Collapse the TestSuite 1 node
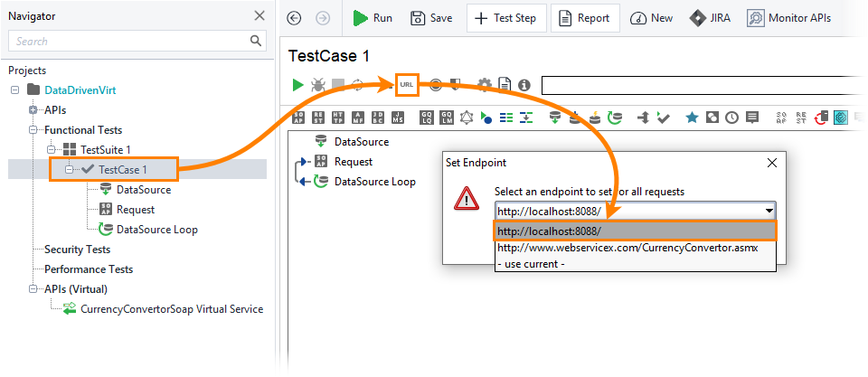This screenshot has width=868, height=377. [52, 149]
